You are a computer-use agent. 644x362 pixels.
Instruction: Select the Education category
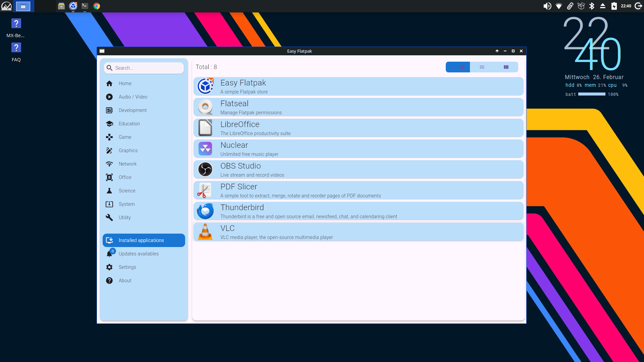(x=144, y=124)
